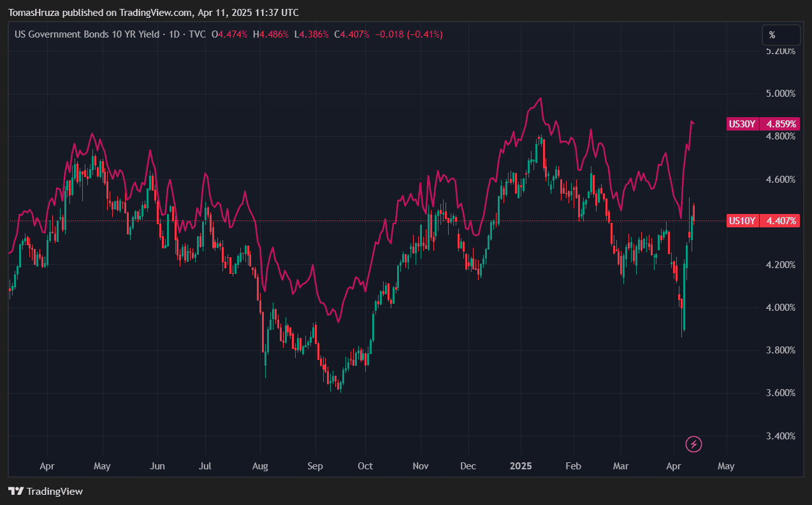
Task: Click the 2025 marker on time axis
Action: 521,466
